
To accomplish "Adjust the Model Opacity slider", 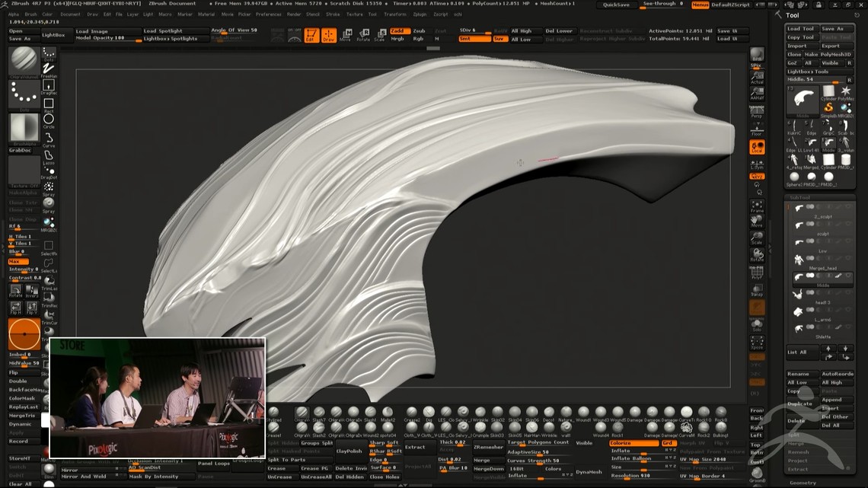I will [x=107, y=39].
